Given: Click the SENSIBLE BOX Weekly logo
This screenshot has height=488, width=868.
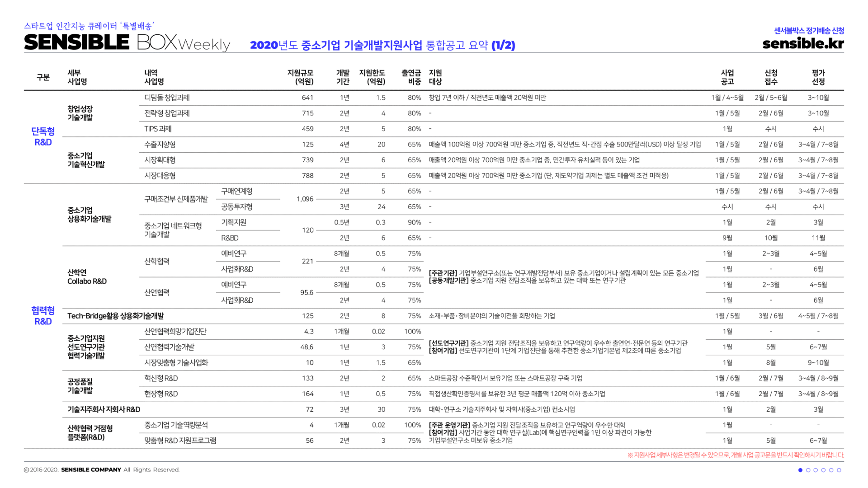Looking at the screenshot, I should (x=127, y=42).
